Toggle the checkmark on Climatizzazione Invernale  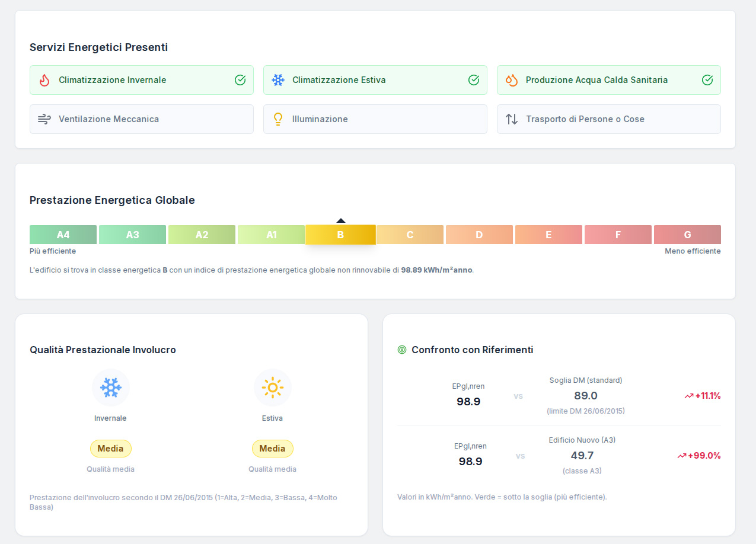240,80
